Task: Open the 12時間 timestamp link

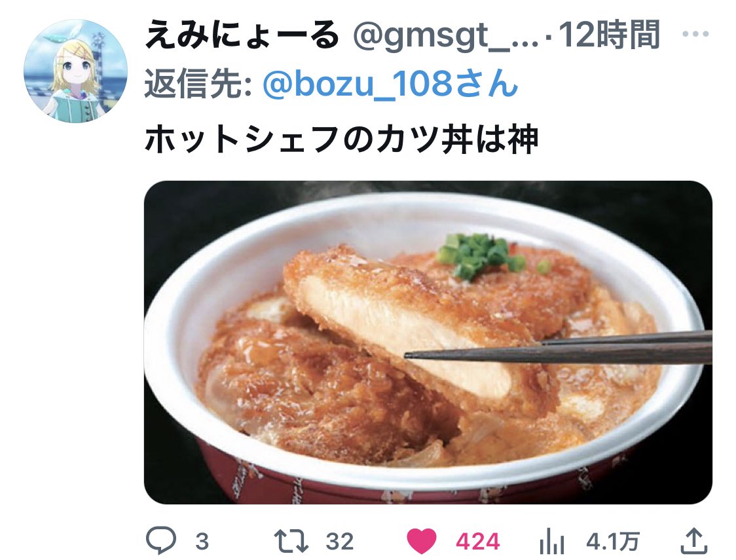Action: coord(609,35)
